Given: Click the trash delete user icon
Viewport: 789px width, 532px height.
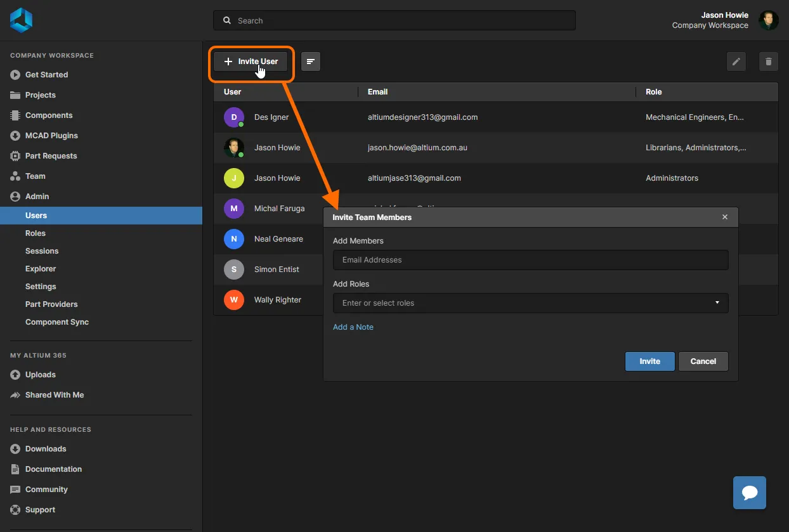Looking at the screenshot, I should [x=769, y=62].
